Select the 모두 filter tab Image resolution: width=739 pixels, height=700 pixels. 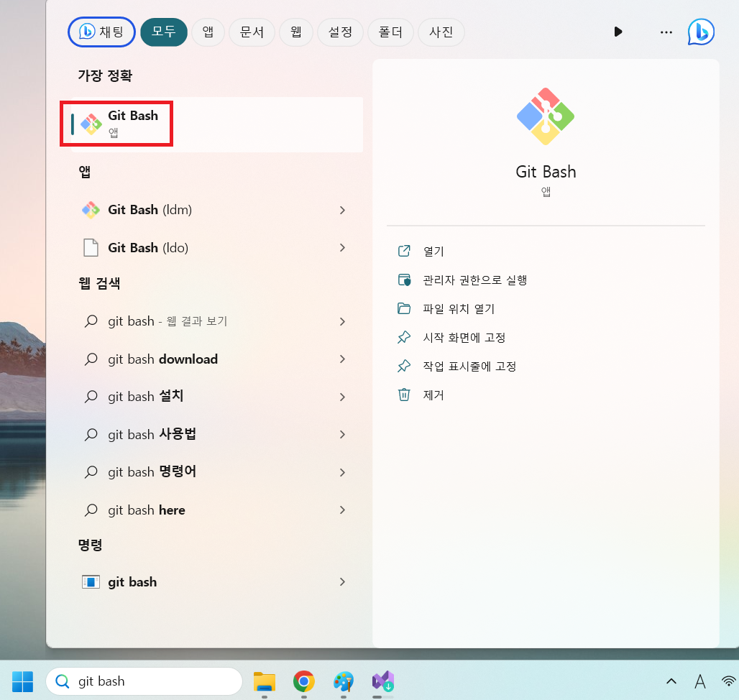(x=163, y=32)
